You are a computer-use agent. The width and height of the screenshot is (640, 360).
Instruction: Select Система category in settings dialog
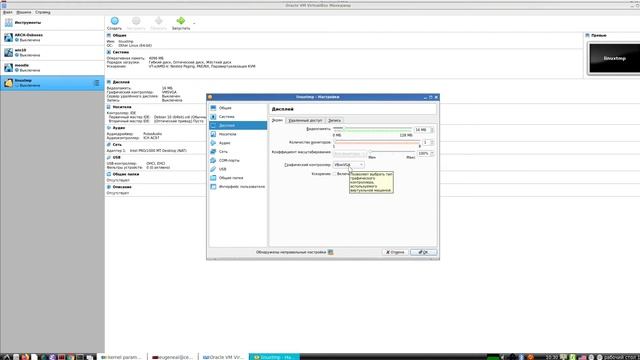pos(238,117)
